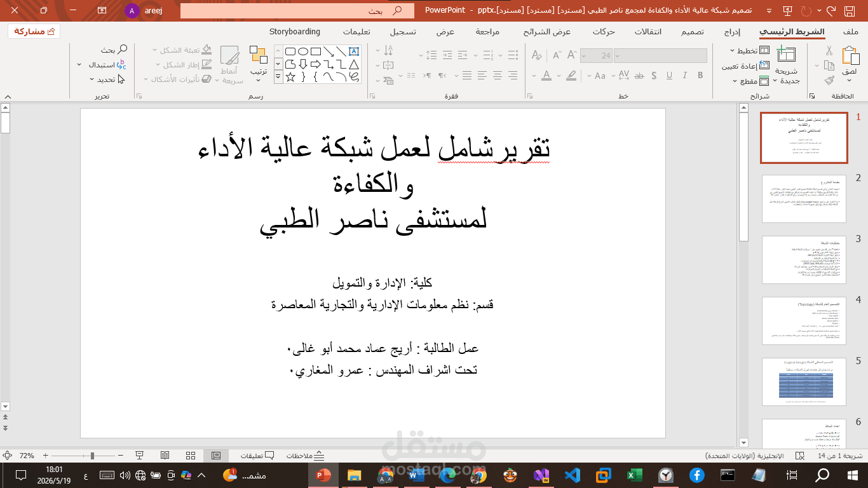
Task: Toggle align text left
Action: click(x=482, y=76)
